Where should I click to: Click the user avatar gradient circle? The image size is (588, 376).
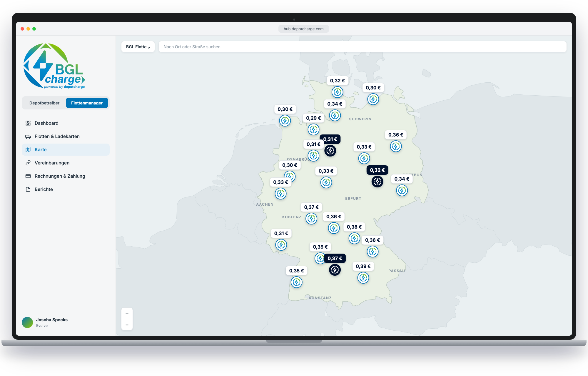click(27, 322)
